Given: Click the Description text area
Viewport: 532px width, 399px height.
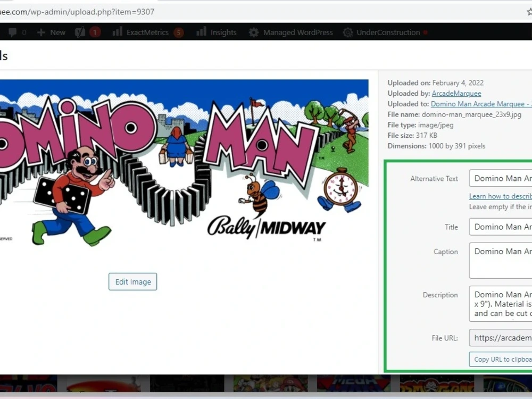Looking at the screenshot, I should coord(501,304).
